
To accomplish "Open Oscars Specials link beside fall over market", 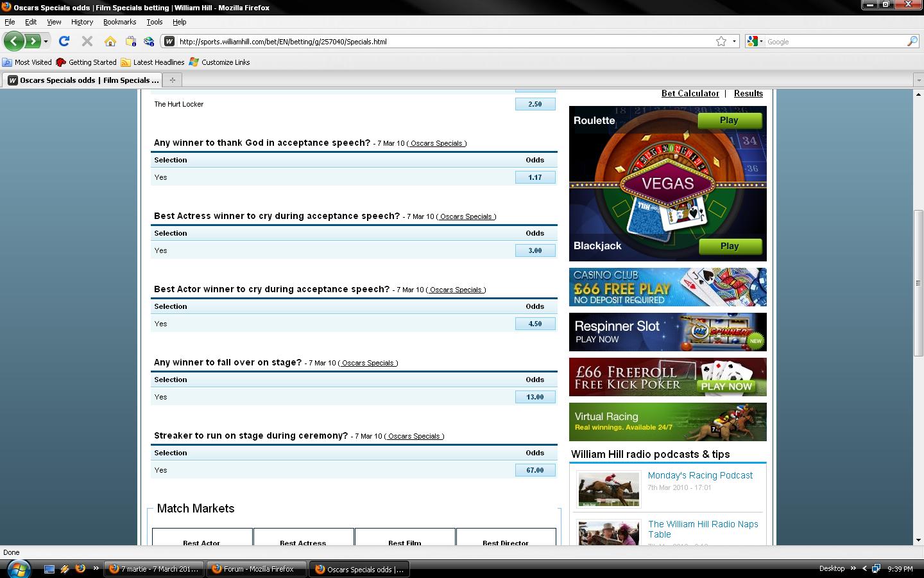I will (368, 363).
